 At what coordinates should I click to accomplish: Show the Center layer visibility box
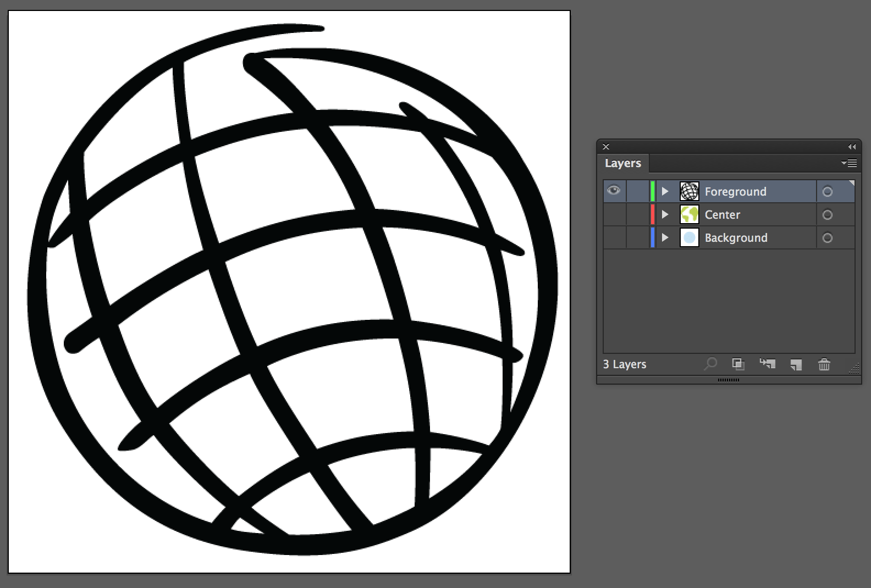point(614,215)
